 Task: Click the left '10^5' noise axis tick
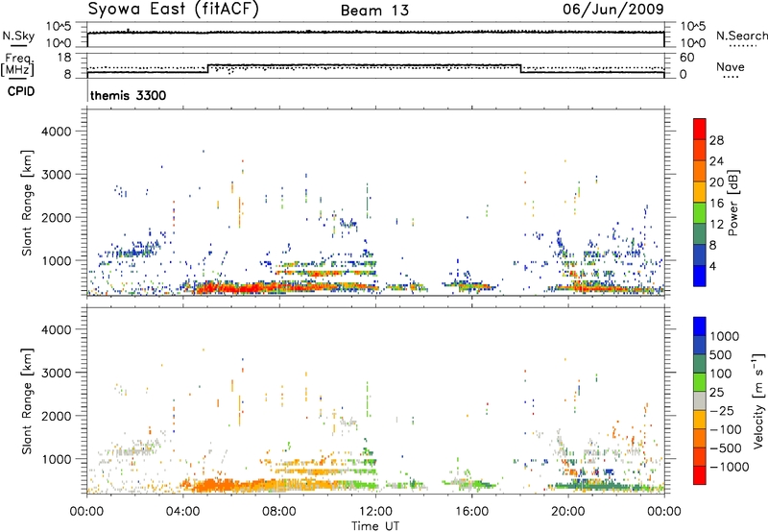click(x=59, y=27)
